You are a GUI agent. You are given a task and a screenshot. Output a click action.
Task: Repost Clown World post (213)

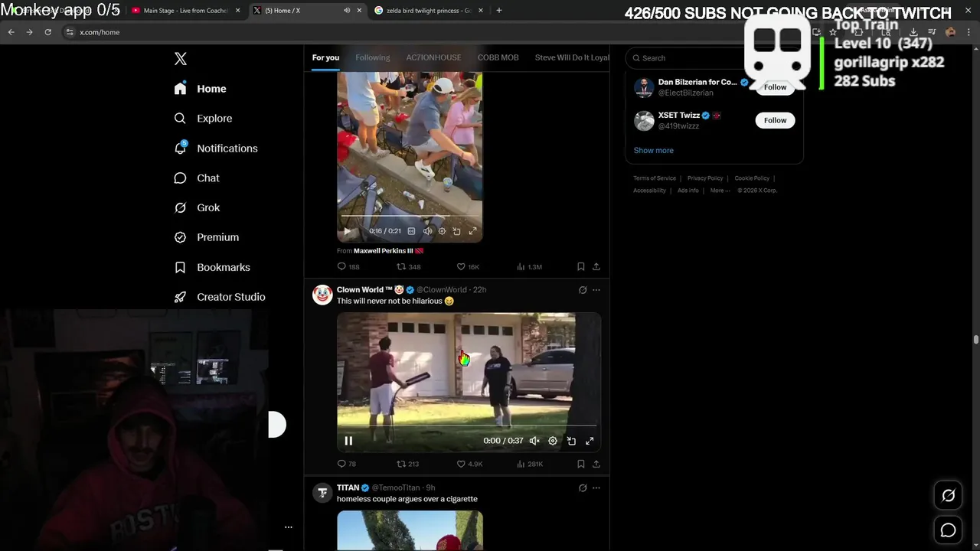407,464
